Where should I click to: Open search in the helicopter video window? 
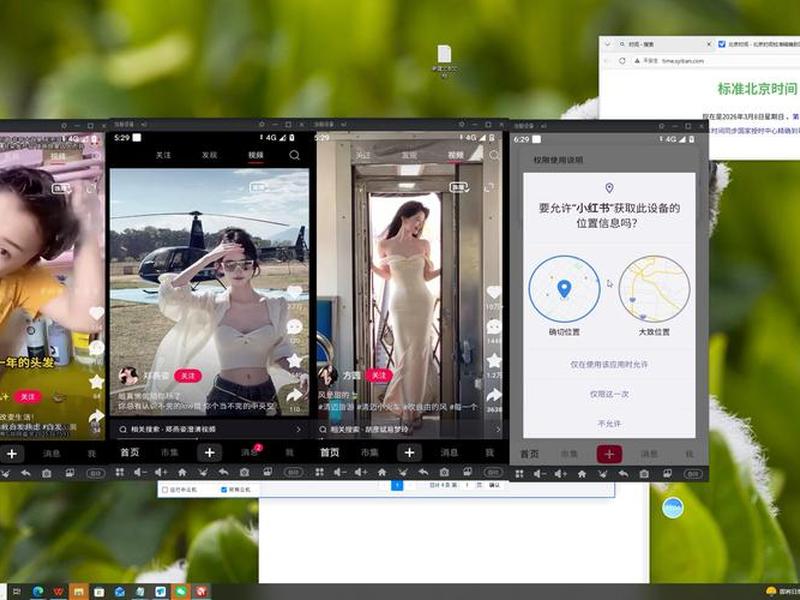(294, 155)
